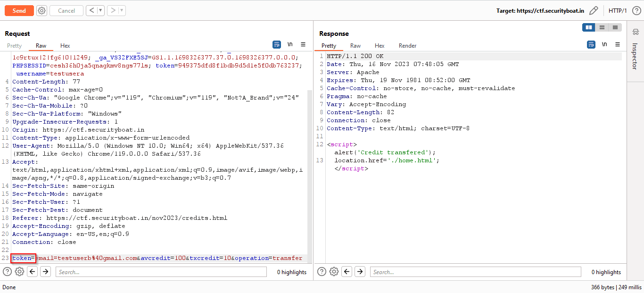
Task: Click the pencil icon to edit target
Action: click(x=594, y=10)
